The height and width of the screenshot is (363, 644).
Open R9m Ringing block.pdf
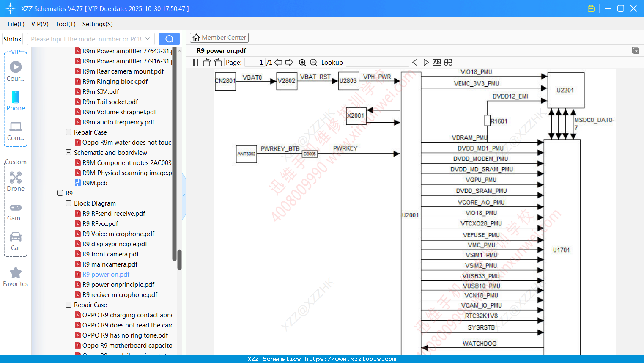pyautogui.click(x=115, y=81)
